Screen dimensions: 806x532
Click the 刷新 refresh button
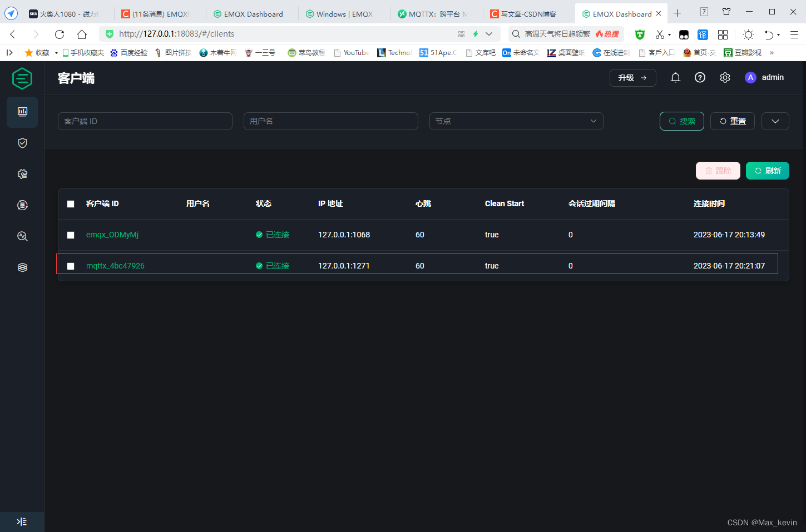[767, 171]
